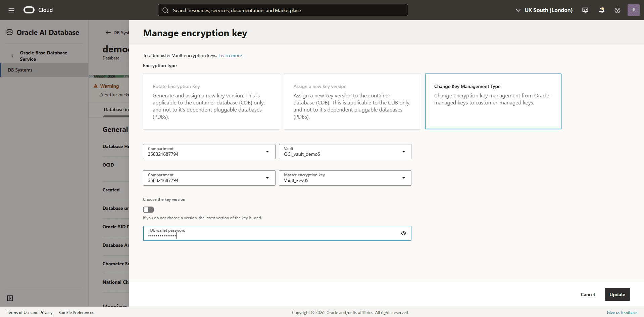The height and width of the screenshot is (317, 644).
Task: Toggle the Choose the key version switch
Action: [x=148, y=210]
